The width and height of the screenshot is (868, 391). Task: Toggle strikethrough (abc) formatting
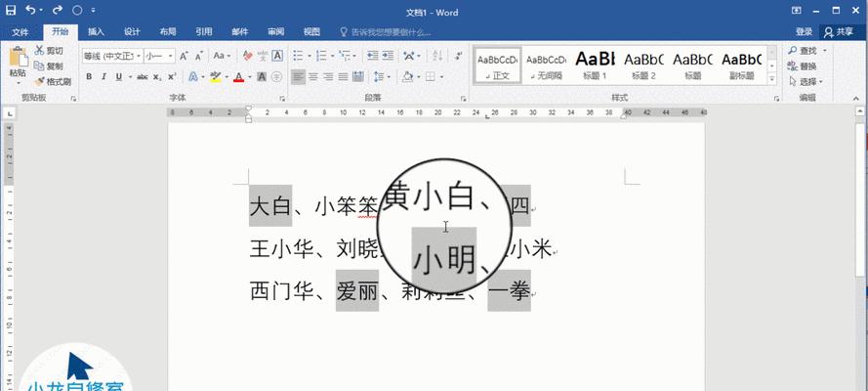[x=143, y=77]
